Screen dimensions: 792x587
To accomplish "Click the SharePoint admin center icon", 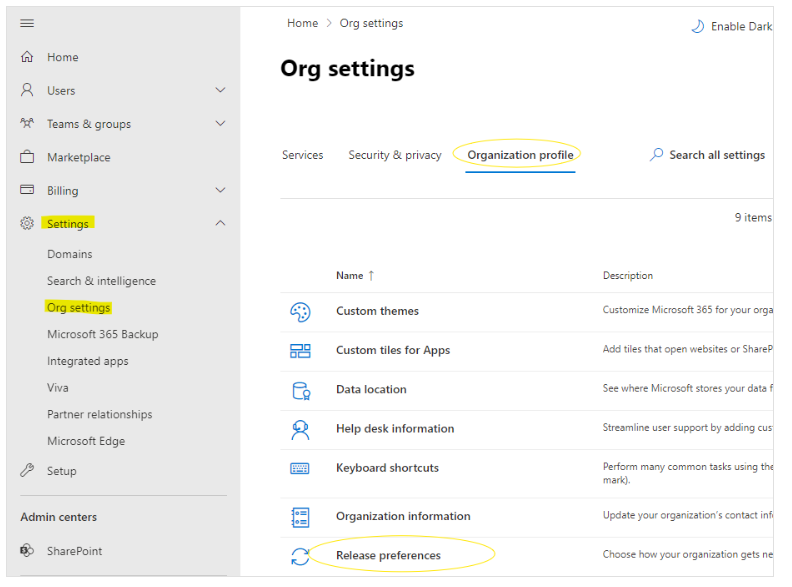I will pyautogui.click(x=27, y=550).
